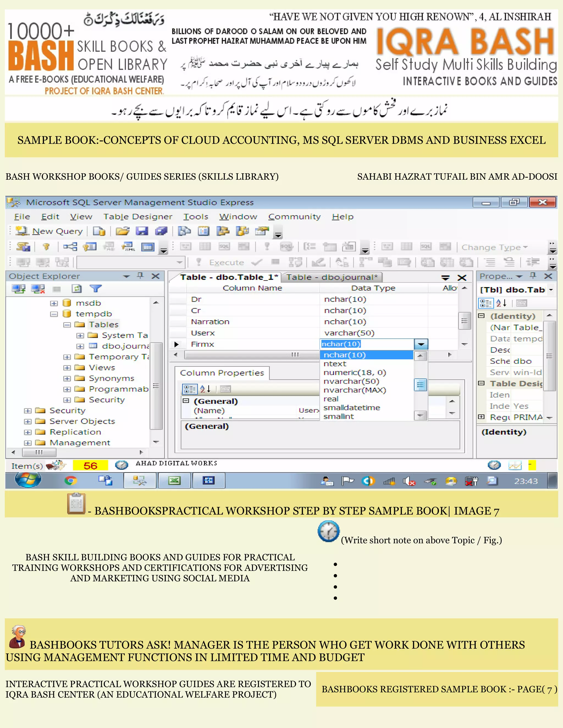Expand the Replication folder
Screen dimensions: 563x728
pyautogui.click(x=28, y=432)
